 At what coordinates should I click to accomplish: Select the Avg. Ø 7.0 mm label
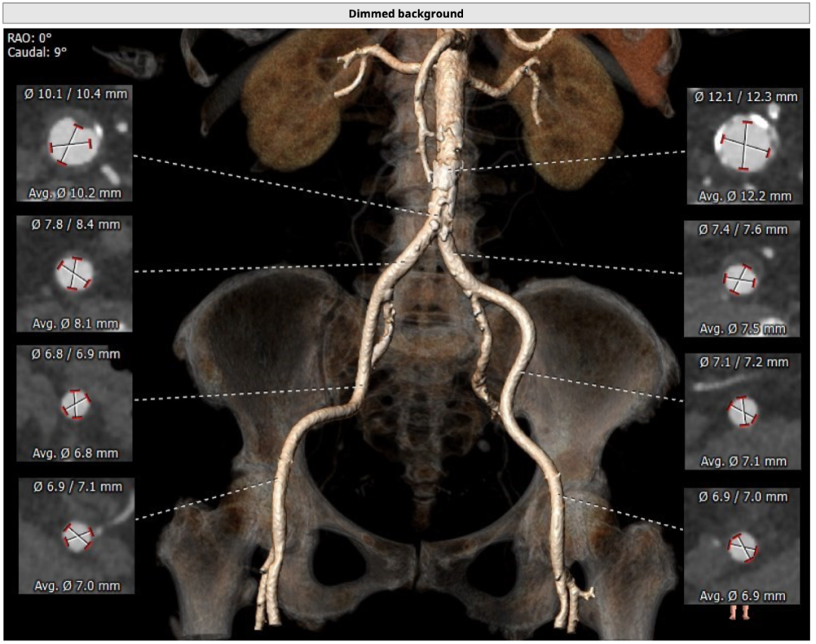75,585
